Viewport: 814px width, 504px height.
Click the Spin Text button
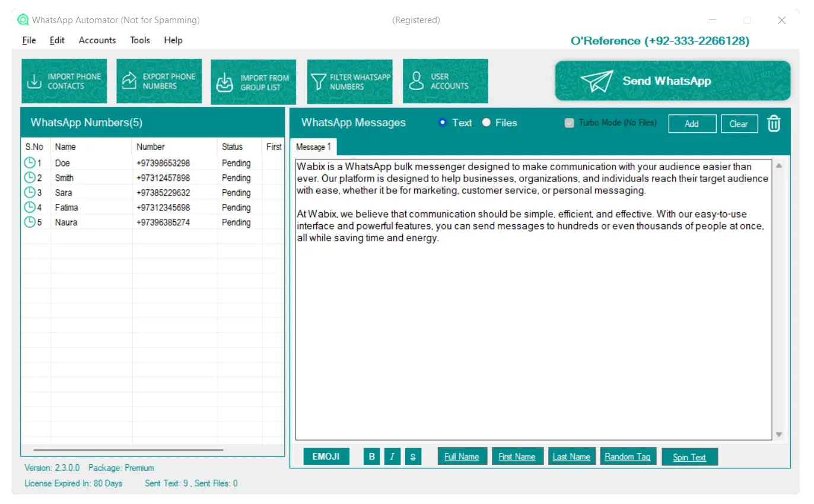(x=689, y=457)
